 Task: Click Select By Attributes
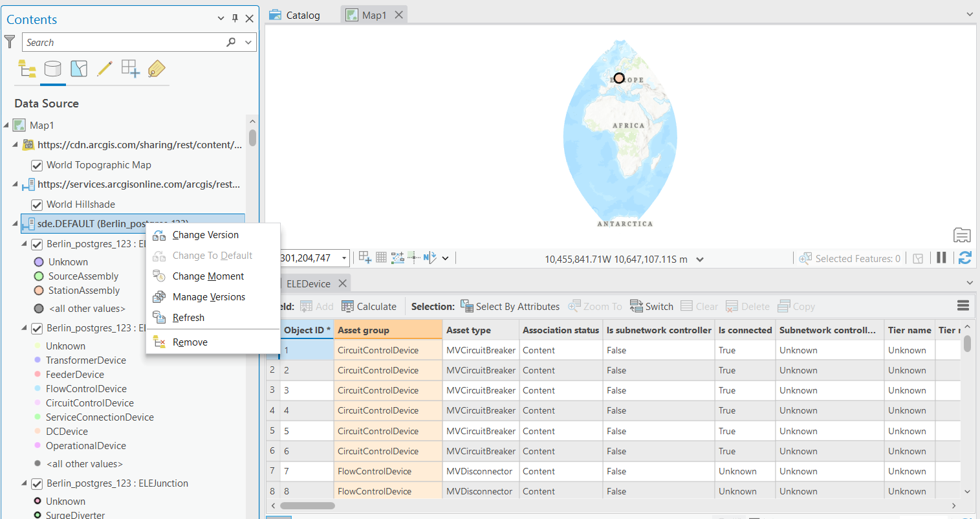[x=510, y=307]
